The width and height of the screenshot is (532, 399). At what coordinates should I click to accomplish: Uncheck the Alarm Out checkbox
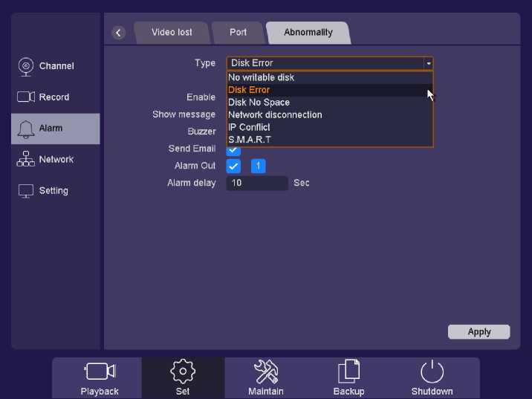click(233, 166)
